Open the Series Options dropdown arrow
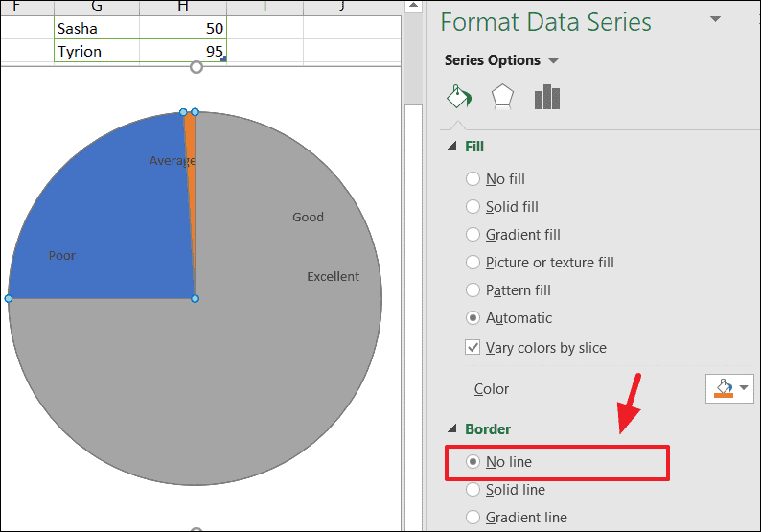The image size is (761, 532). [553, 60]
